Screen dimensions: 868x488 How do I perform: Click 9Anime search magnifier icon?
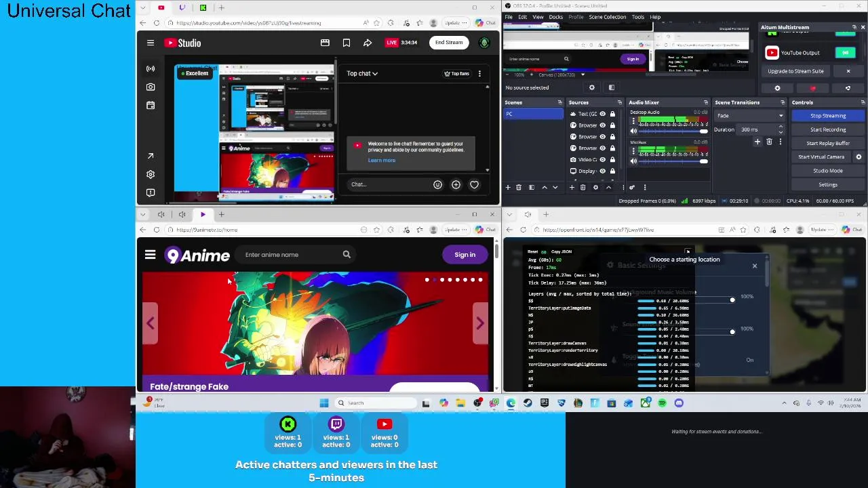347,255
